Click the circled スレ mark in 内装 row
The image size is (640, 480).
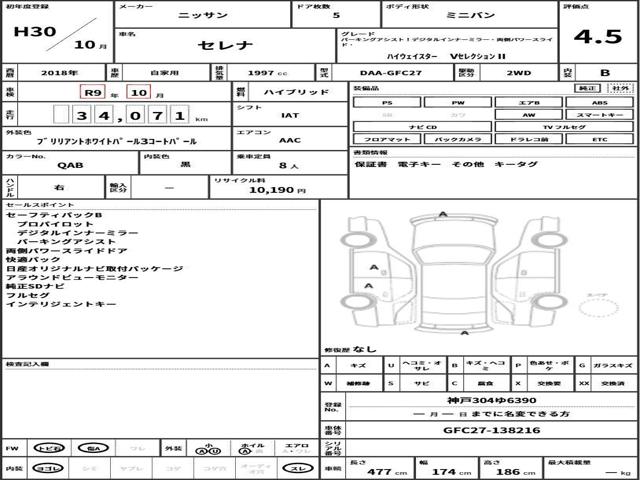point(297,468)
